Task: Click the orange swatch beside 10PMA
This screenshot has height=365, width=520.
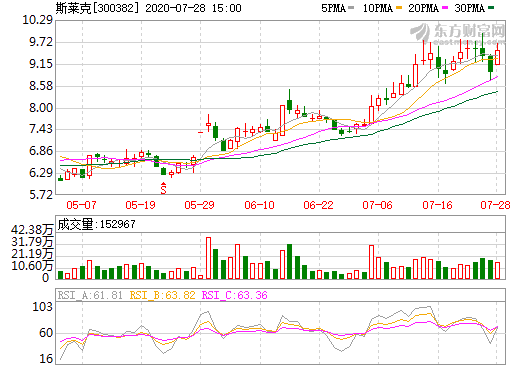Action: pyautogui.click(x=399, y=7)
